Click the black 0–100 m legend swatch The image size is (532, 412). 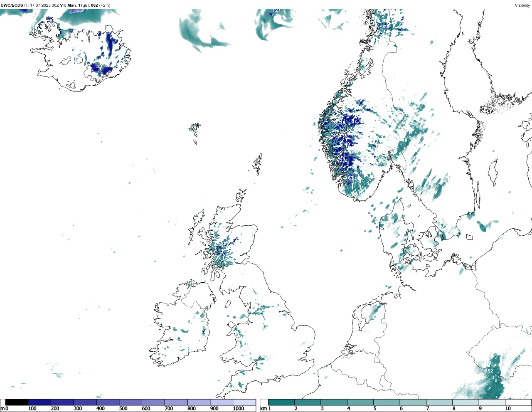(17, 402)
